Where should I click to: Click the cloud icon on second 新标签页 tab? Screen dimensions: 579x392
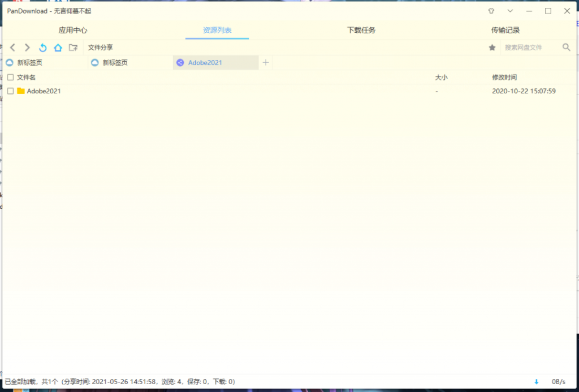tap(95, 63)
